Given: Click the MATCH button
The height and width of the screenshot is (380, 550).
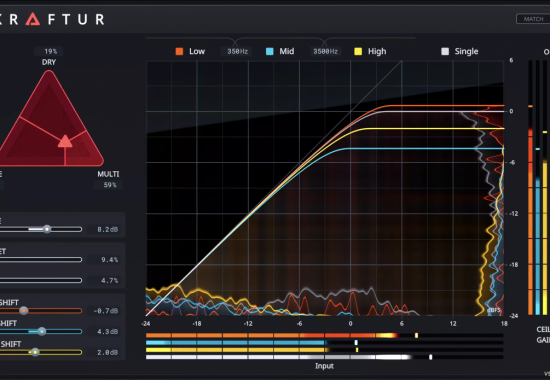Looking at the screenshot, I should 533,19.
